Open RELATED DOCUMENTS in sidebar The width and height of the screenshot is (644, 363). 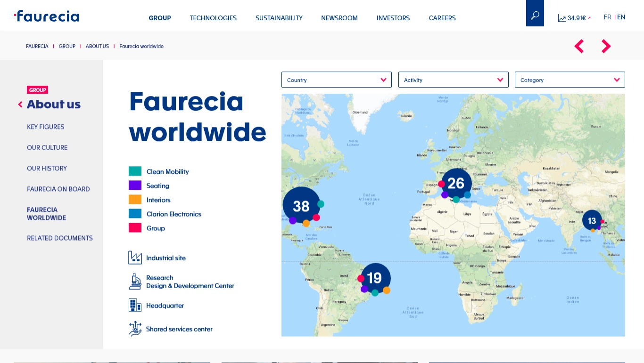[60, 238]
